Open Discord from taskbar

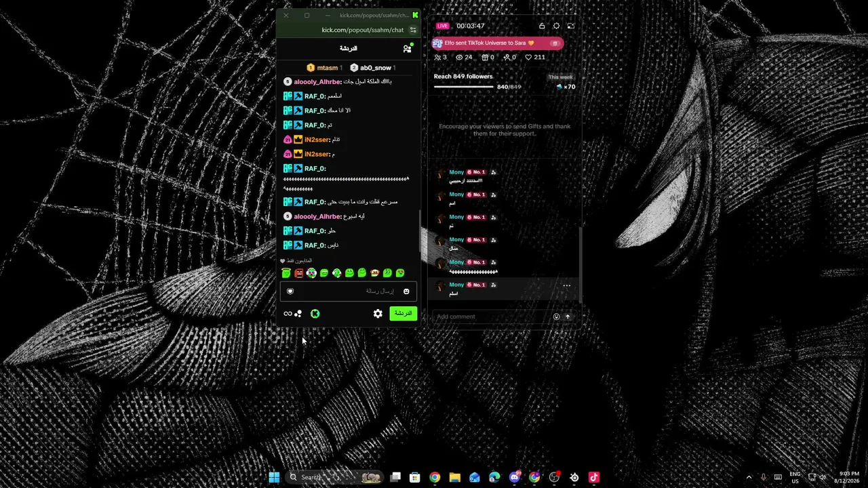pyautogui.click(x=515, y=477)
